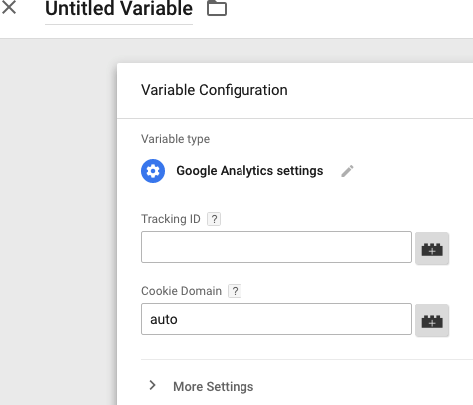Insert a variable into the Cookie Domain field
Viewport: 473px width, 405px height.
coord(432,321)
